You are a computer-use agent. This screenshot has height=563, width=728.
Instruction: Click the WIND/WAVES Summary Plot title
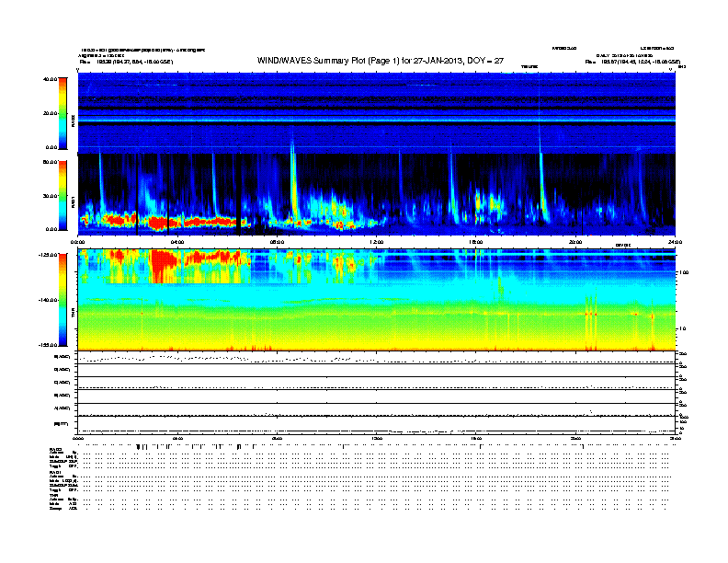(x=381, y=61)
